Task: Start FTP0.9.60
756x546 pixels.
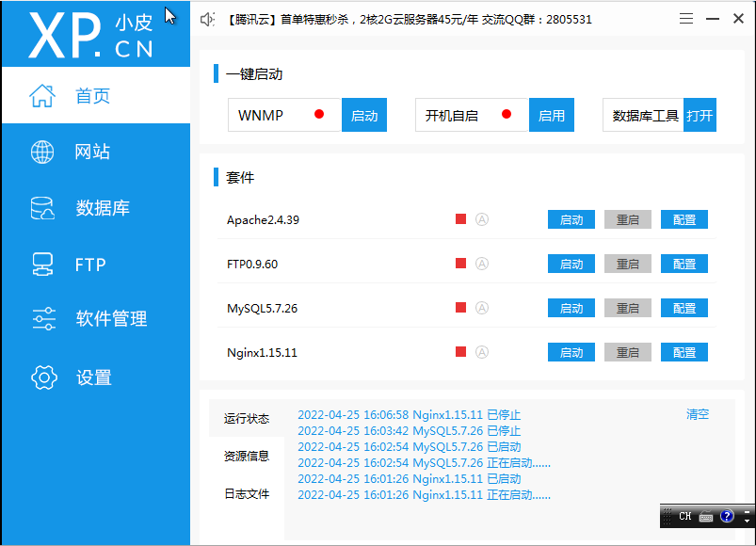Action: [x=571, y=265]
